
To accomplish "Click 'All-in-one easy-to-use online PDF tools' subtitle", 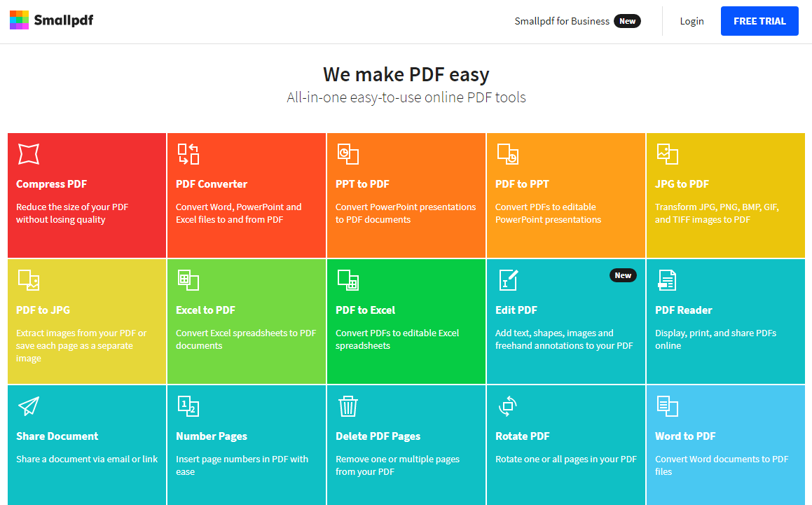I will pyautogui.click(x=406, y=97).
